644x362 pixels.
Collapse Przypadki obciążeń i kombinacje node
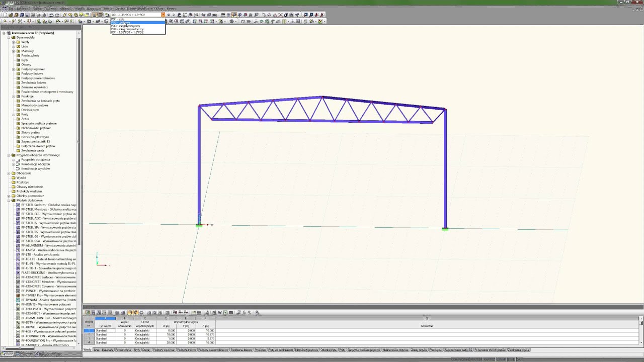(9, 155)
